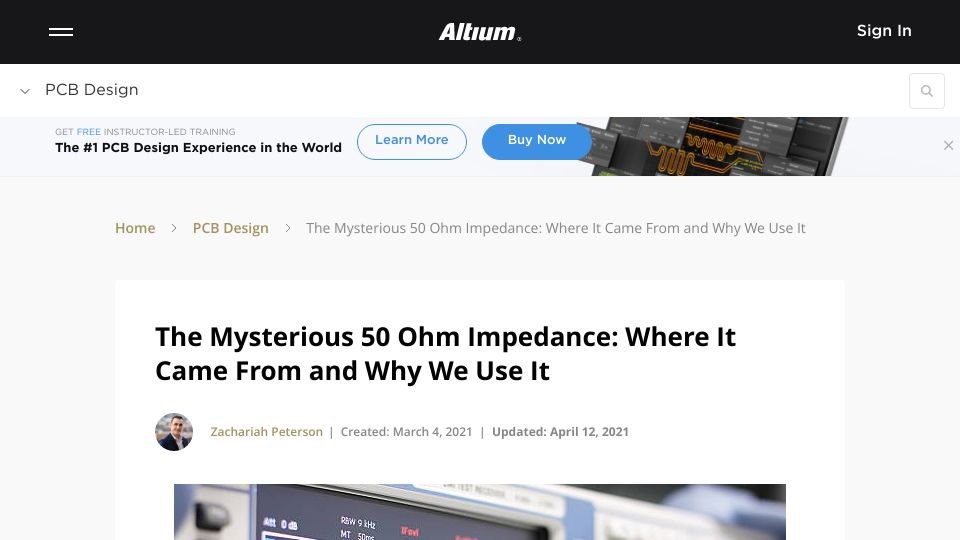Click the article hero image
Viewport: 960px width, 540px height.
(479, 512)
